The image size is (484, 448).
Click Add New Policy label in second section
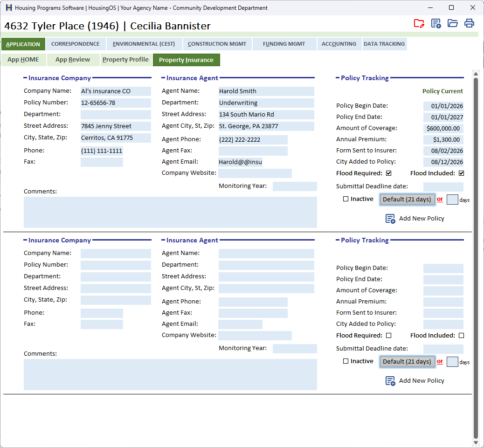point(422,381)
